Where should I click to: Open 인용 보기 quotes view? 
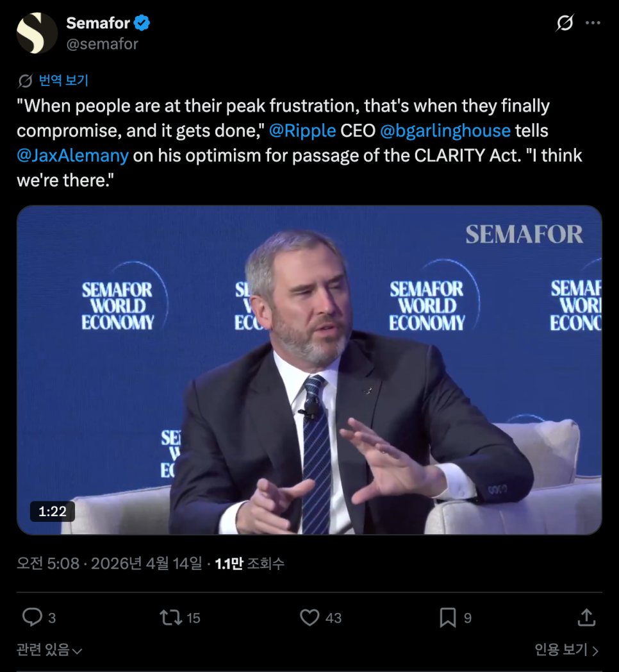tap(566, 650)
